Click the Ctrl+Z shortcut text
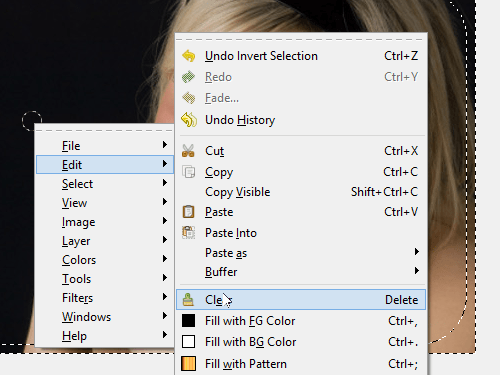The height and width of the screenshot is (375, 500). click(x=401, y=56)
